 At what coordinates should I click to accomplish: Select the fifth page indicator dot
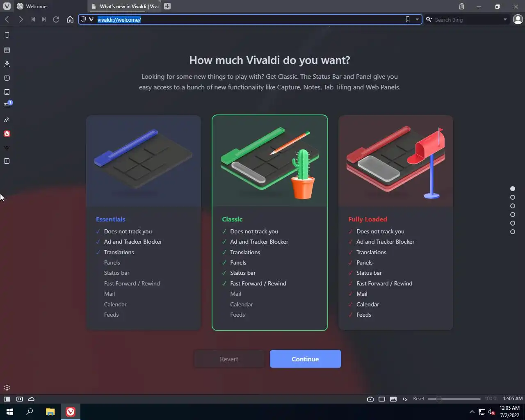point(513,223)
